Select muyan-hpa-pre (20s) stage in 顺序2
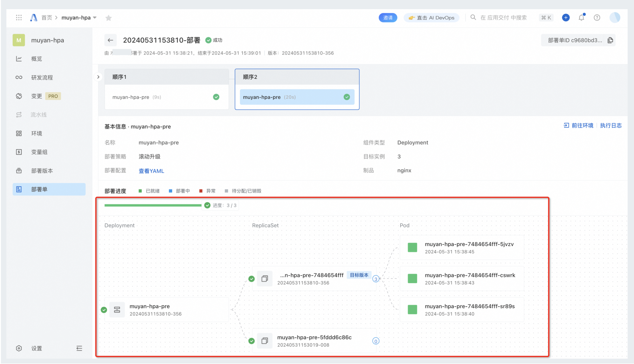 tap(297, 97)
